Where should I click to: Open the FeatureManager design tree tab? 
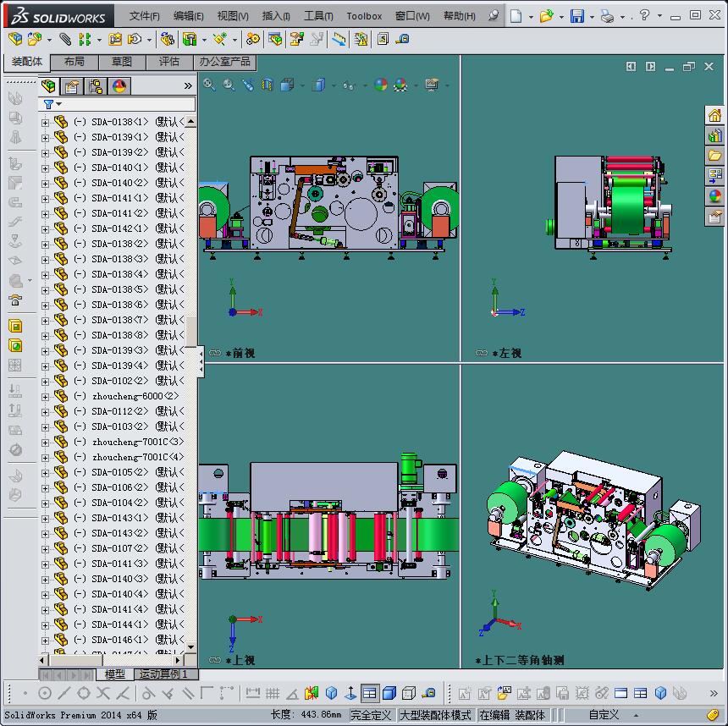(x=49, y=86)
